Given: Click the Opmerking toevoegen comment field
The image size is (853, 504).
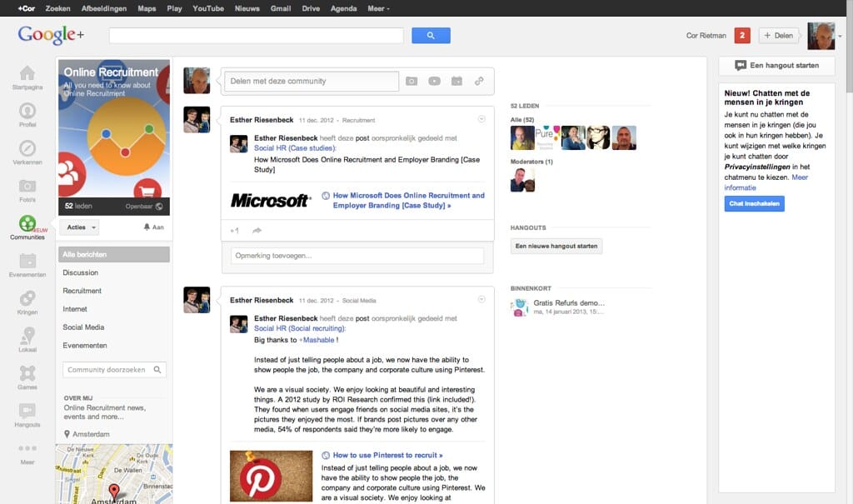Looking at the screenshot, I should (x=357, y=256).
